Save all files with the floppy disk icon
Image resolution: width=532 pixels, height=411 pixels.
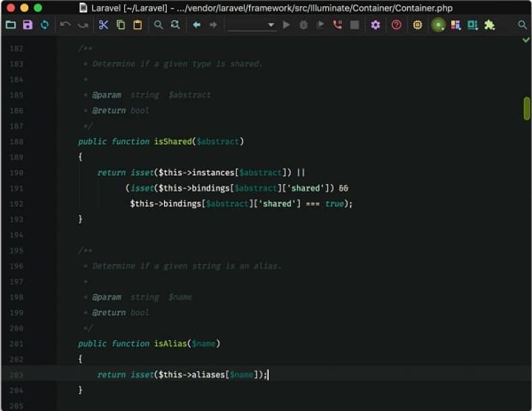(x=28, y=25)
